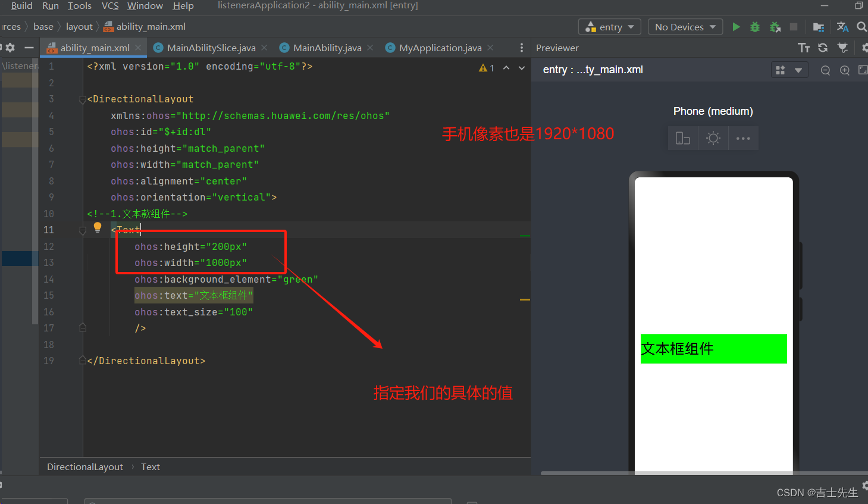Click ability_main.xml breadcrumb in navigation bar
The image size is (868, 504).
(145, 27)
